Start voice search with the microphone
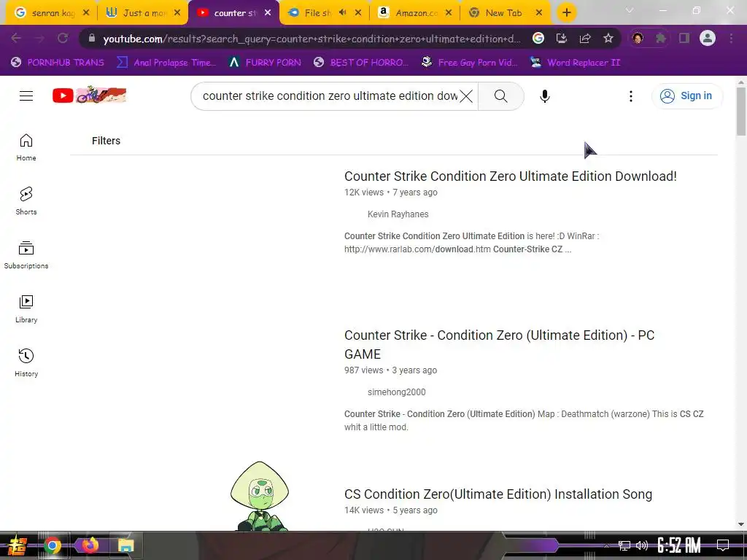747x560 pixels. pos(544,96)
